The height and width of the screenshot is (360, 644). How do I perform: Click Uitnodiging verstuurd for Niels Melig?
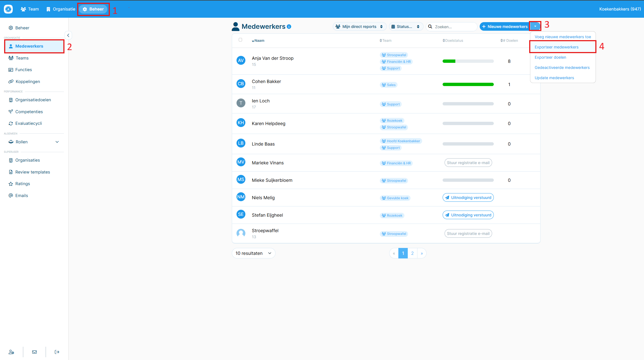point(468,198)
